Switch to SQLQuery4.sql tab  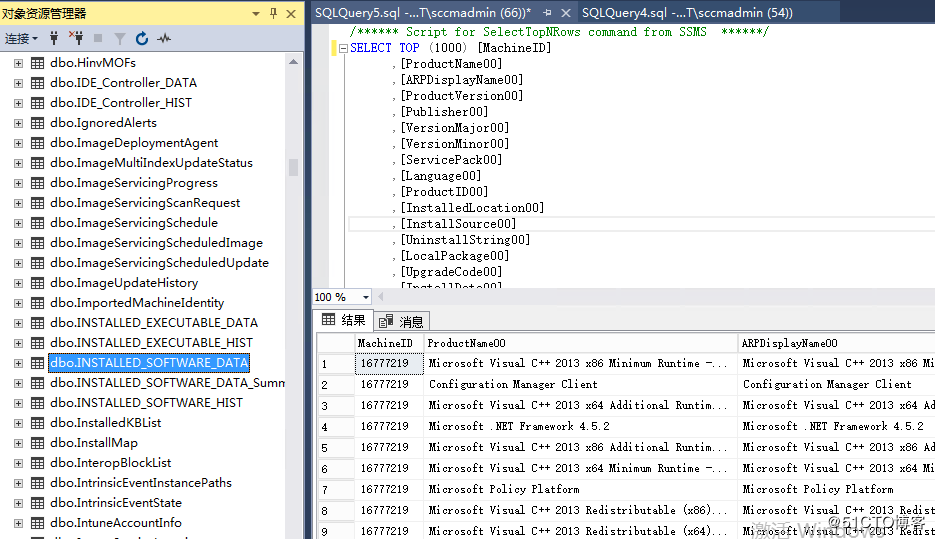(x=687, y=13)
